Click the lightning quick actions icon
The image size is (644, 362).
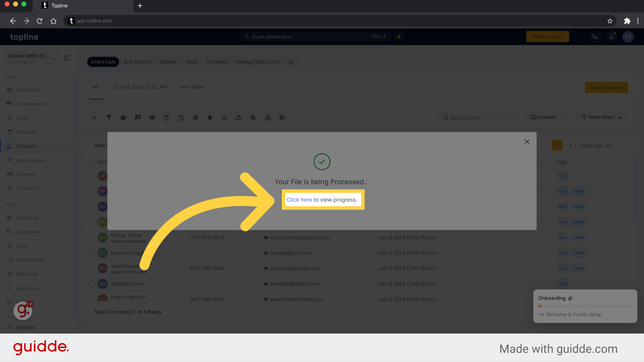pyautogui.click(x=399, y=37)
